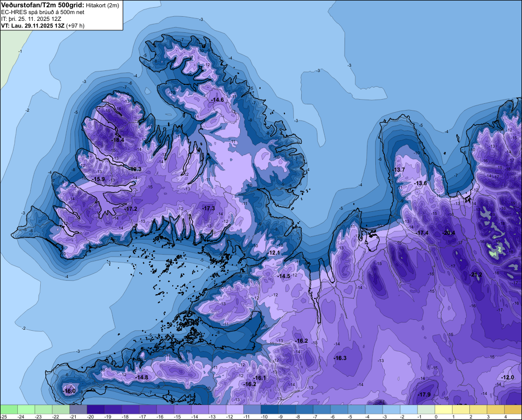Screen dimensions: 522x420
Task: Click the -24 legend scale label
Action: (21, 417)
